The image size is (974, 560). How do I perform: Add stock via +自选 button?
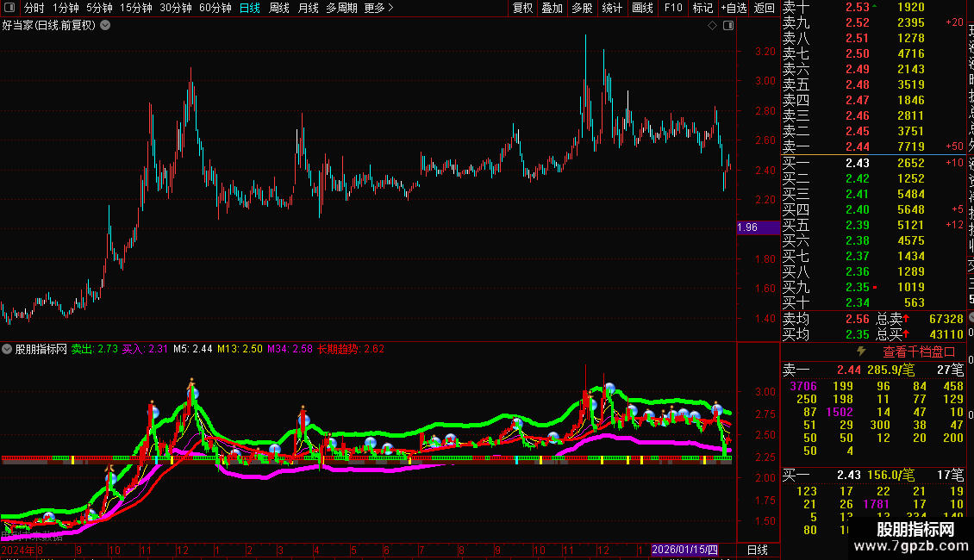pyautogui.click(x=734, y=8)
